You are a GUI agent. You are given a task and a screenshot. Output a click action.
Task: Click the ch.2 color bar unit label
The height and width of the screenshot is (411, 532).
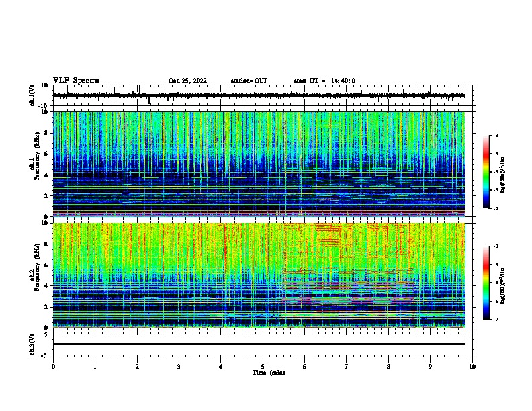pos(503,285)
